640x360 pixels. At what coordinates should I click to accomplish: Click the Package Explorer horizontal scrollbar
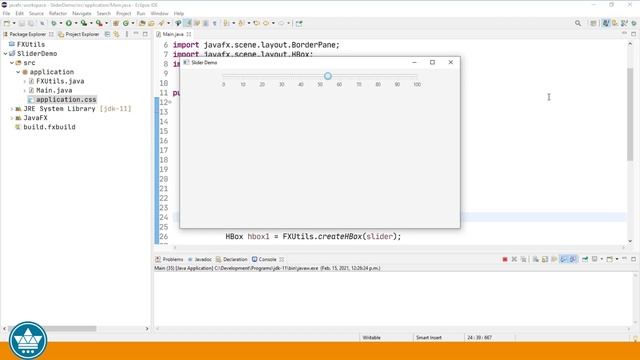point(52,329)
